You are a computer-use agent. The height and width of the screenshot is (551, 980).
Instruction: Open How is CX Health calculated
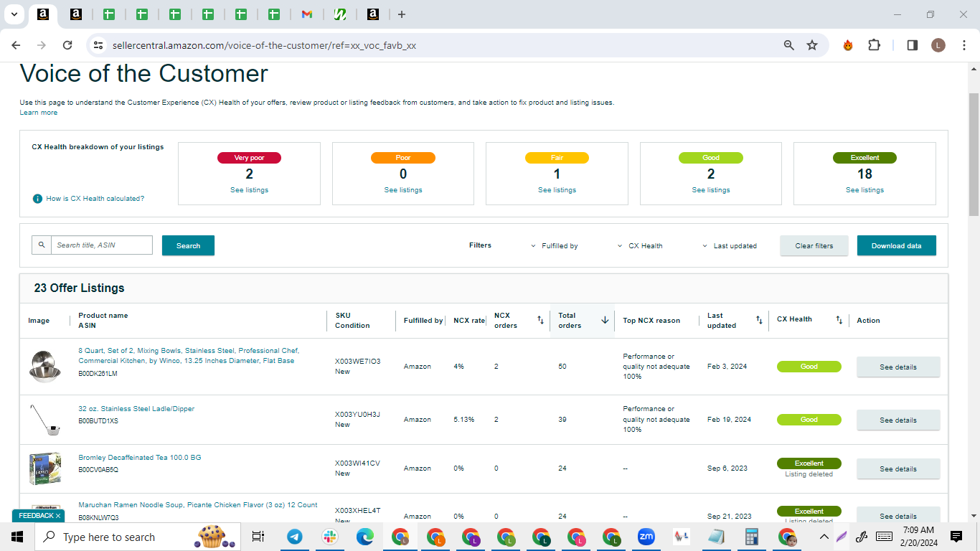95,199
